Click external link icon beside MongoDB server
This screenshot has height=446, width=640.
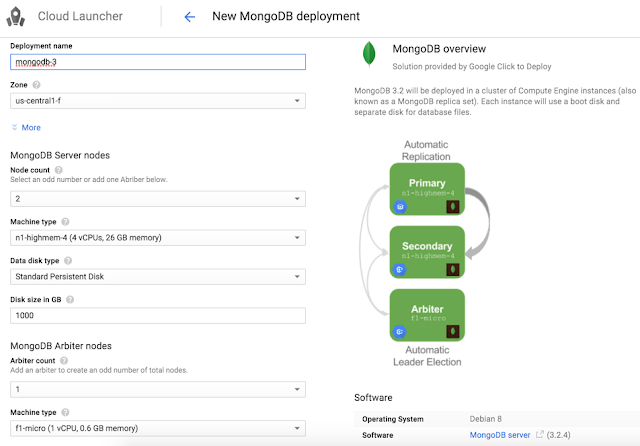click(540, 435)
